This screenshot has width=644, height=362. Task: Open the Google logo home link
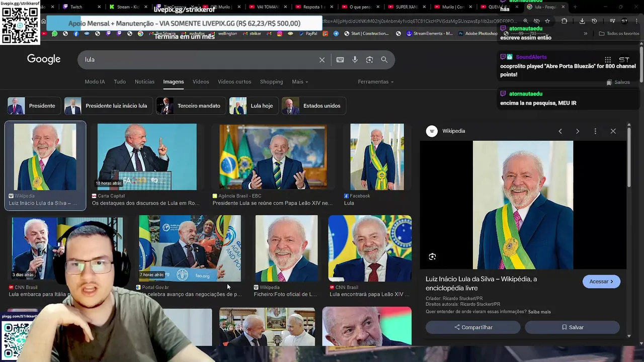44,59
